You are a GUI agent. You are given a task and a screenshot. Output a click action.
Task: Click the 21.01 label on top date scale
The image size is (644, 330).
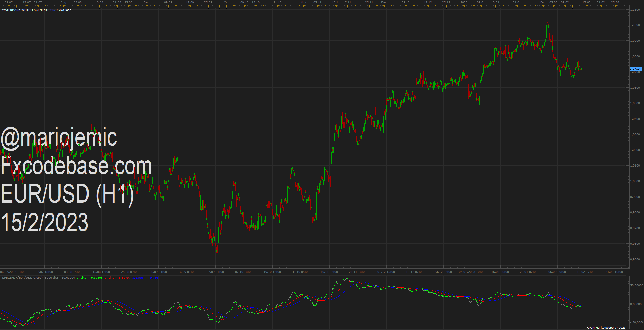pyautogui.click(x=517, y=2)
